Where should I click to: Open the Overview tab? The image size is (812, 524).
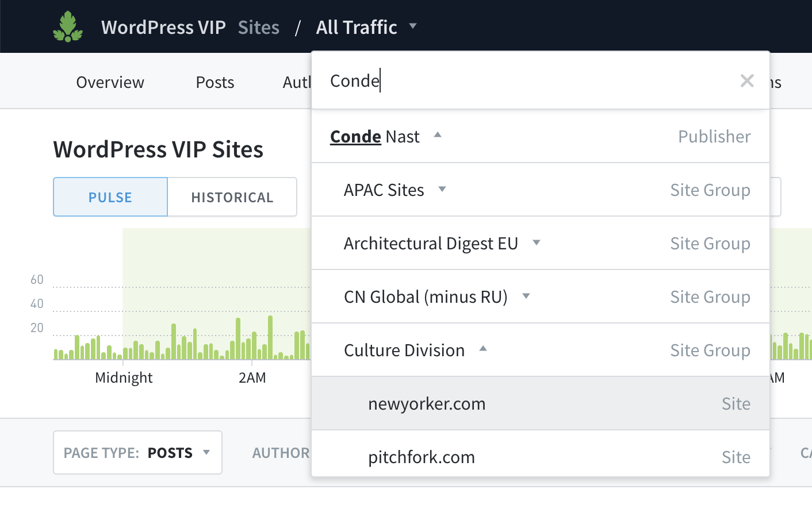[x=110, y=82]
